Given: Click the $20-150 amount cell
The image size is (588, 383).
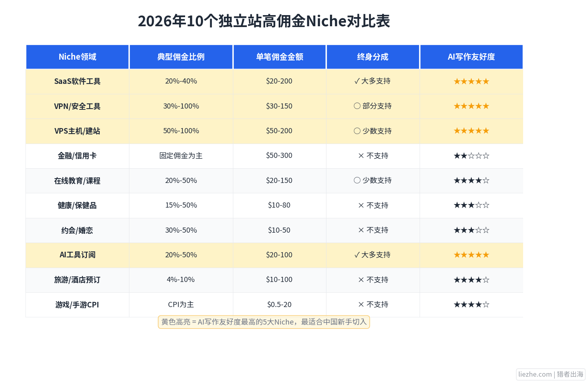Looking at the screenshot, I should tap(279, 181).
